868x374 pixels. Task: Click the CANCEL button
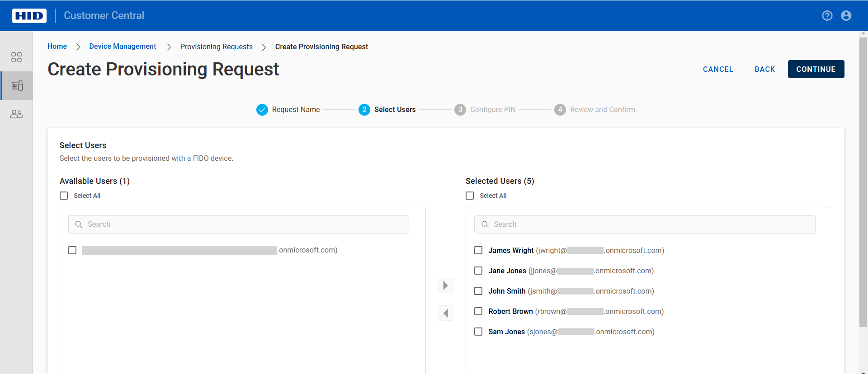[x=718, y=69]
